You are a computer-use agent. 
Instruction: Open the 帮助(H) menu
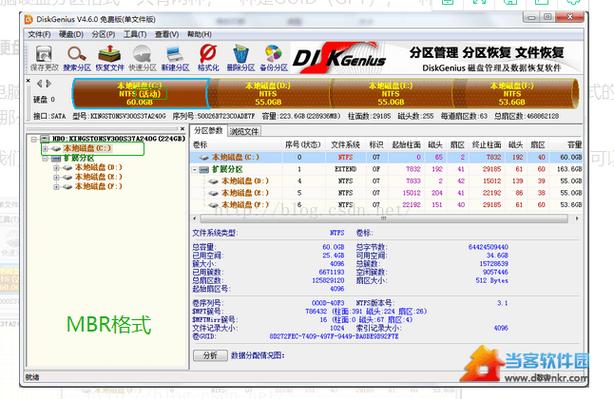click(x=199, y=34)
